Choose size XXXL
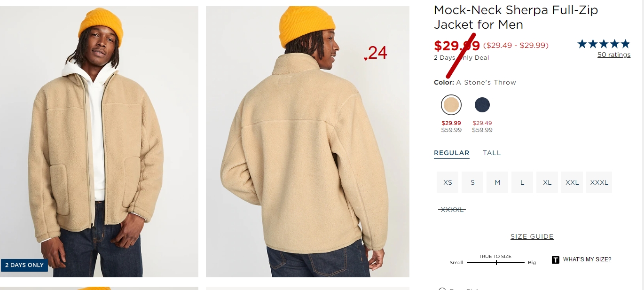Viewport: 644px width, 290px height. (x=599, y=182)
